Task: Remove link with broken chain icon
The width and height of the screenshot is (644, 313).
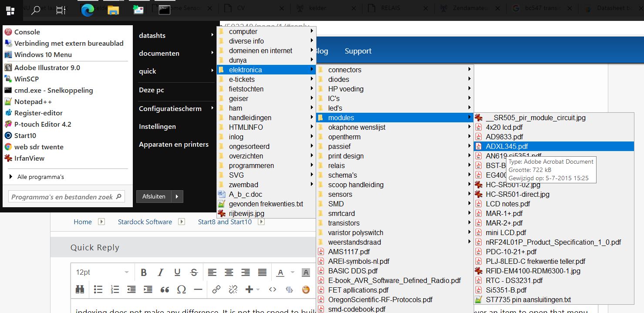Action: [x=233, y=289]
